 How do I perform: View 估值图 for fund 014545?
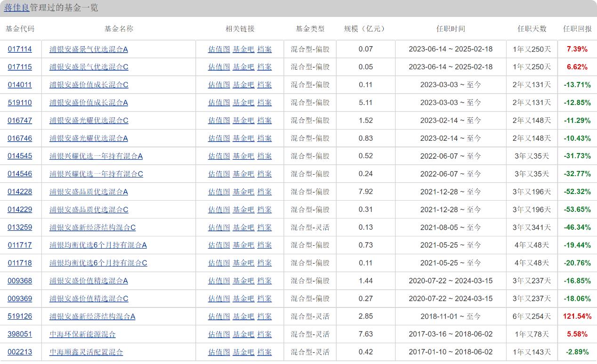coord(219,156)
